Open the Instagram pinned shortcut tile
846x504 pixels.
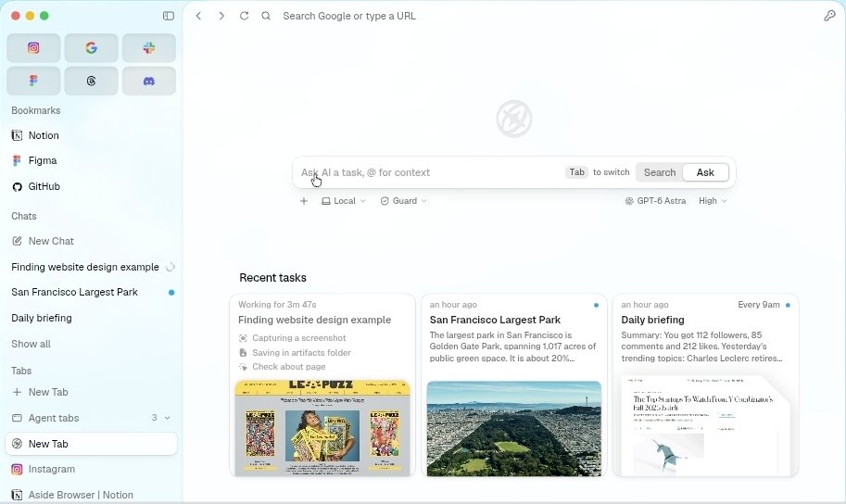[x=33, y=48]
